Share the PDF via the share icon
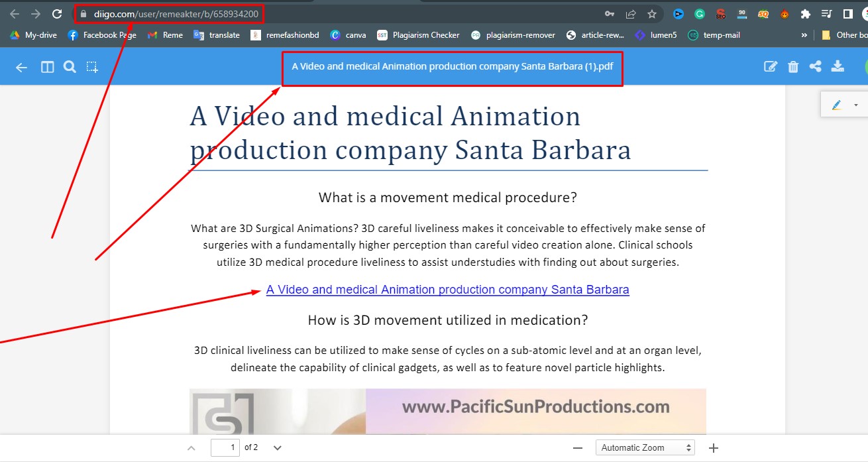Screen dimensions: 868x462 [x=816, y=66]
